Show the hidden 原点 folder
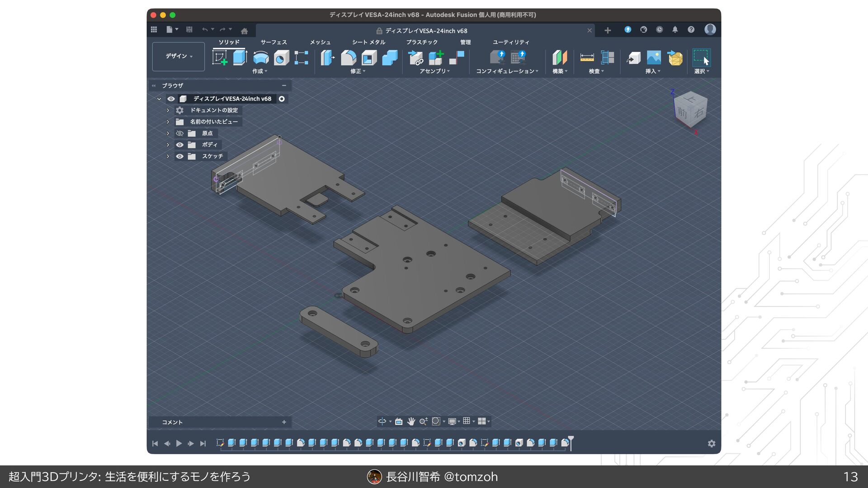 click(179, 133)
